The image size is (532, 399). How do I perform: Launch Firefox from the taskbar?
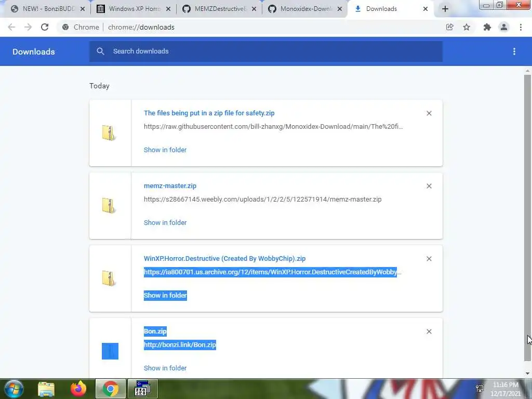tap(78, 389)
